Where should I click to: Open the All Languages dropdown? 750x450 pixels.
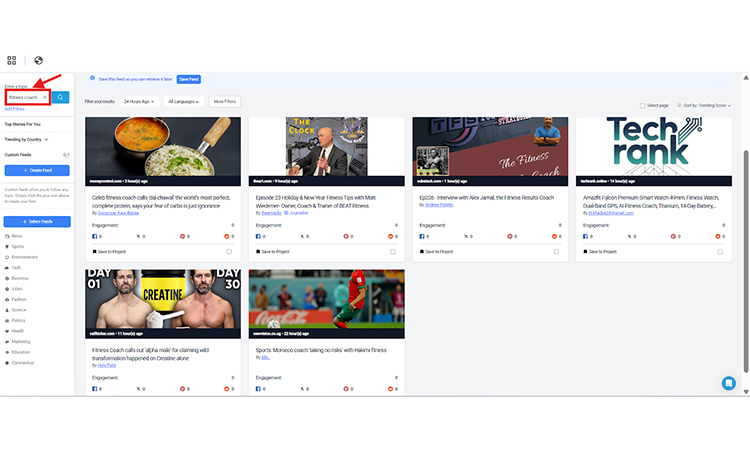pyautogui.click(x=184, y=101)
